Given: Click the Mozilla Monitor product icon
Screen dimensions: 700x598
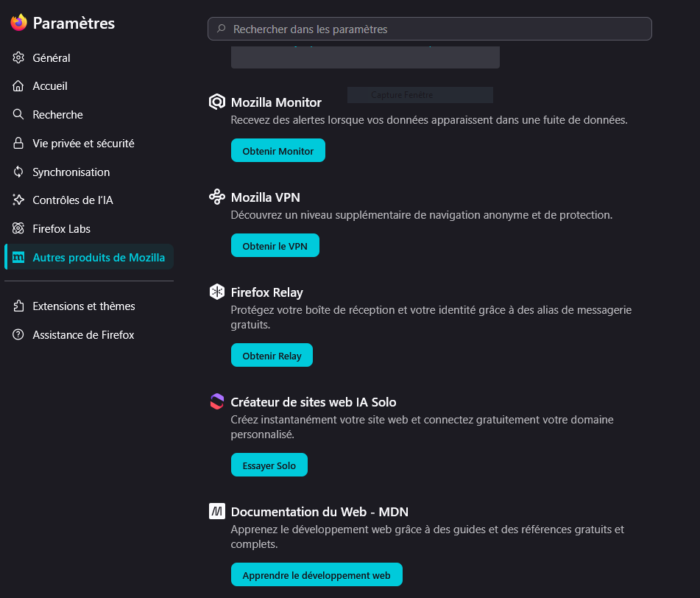Looking at the screenshot, I should [217, 102].
